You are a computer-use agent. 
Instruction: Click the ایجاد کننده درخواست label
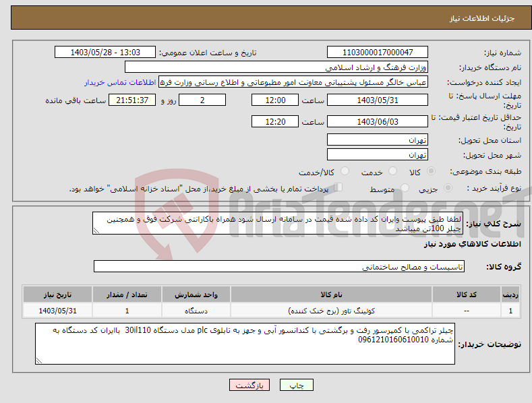[484, 82]
